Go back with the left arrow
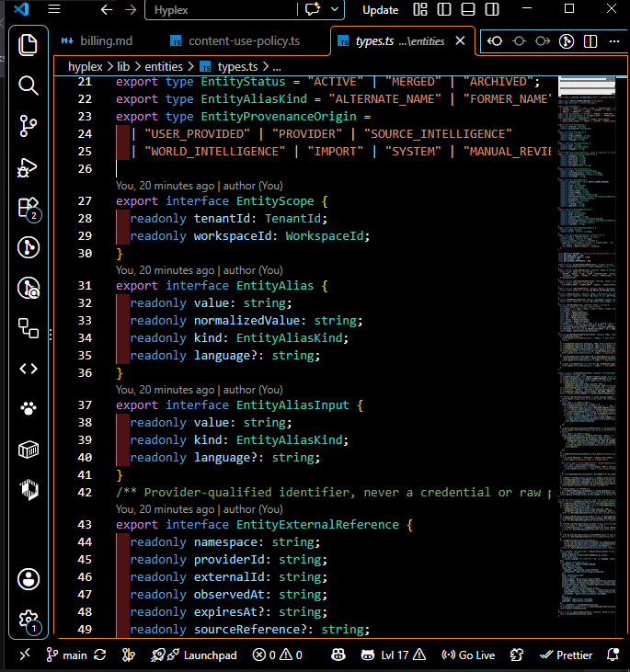Image resolution: width=630 pixels, height=672 pixels. pos(107,9)
